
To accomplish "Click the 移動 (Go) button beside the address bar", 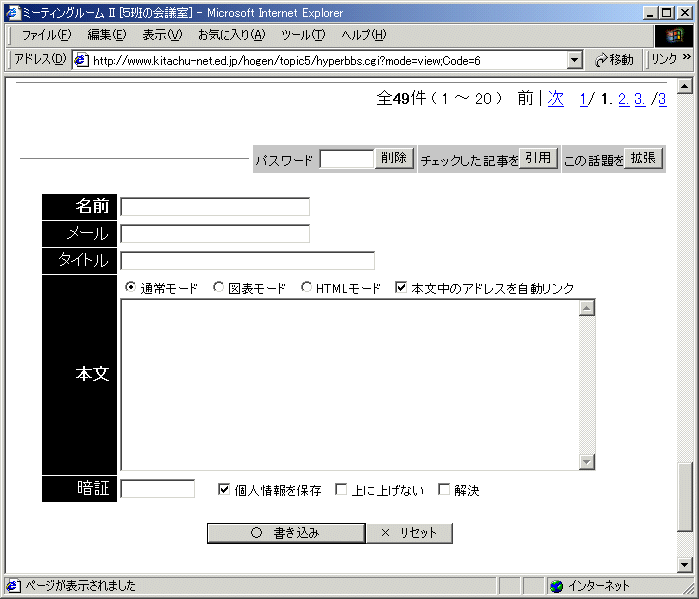I will coord(614,59).
